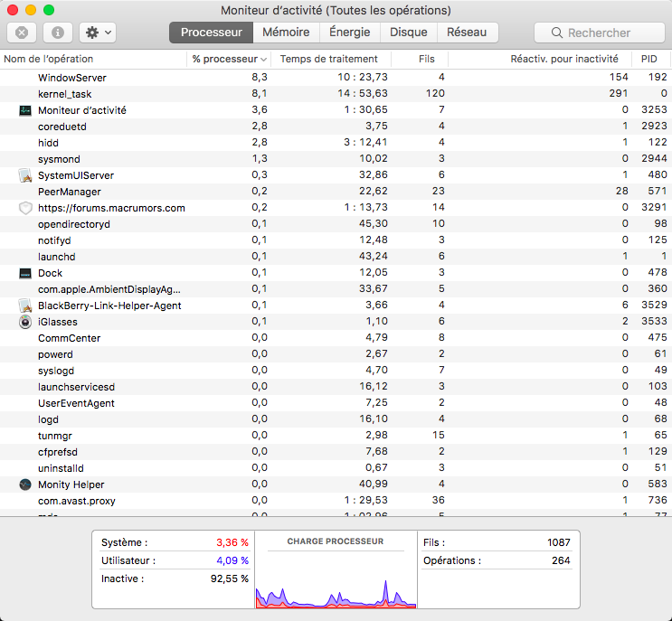Click WindowServer processing time 10 : 23,73
The width and height of the screenshot is (672, 621).
(x=363, y=78)
